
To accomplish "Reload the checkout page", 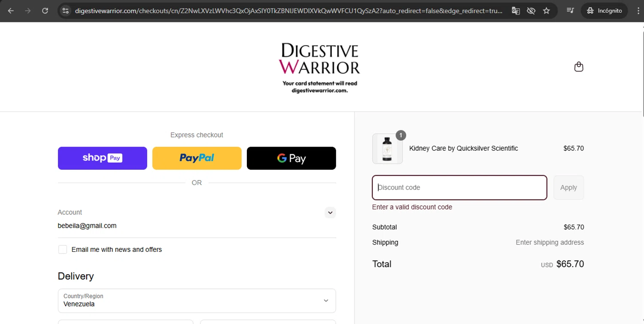I will 45,11.
